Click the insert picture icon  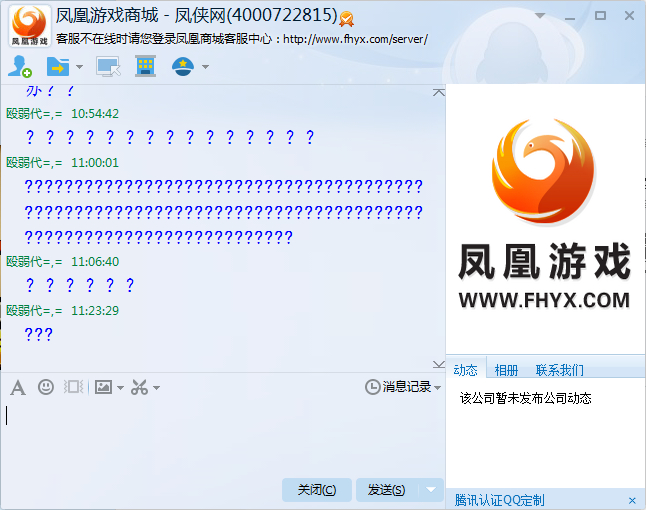click(103, 387)
